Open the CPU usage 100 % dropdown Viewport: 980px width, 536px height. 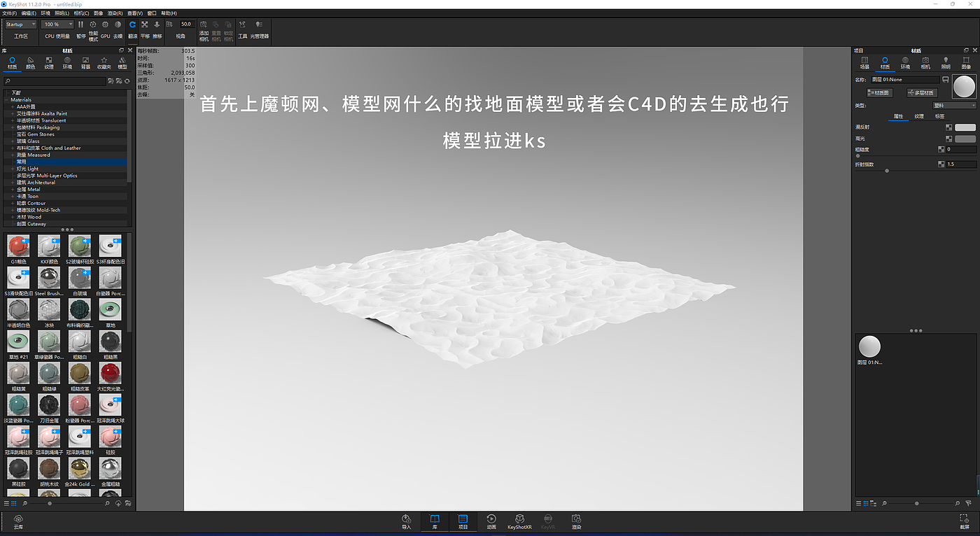(x=58, y=24)
